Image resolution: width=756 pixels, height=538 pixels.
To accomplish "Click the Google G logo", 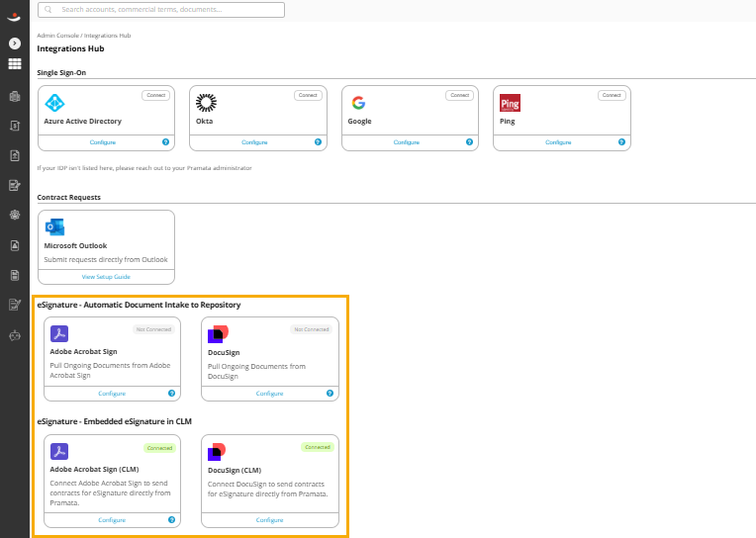I will 358,103.
